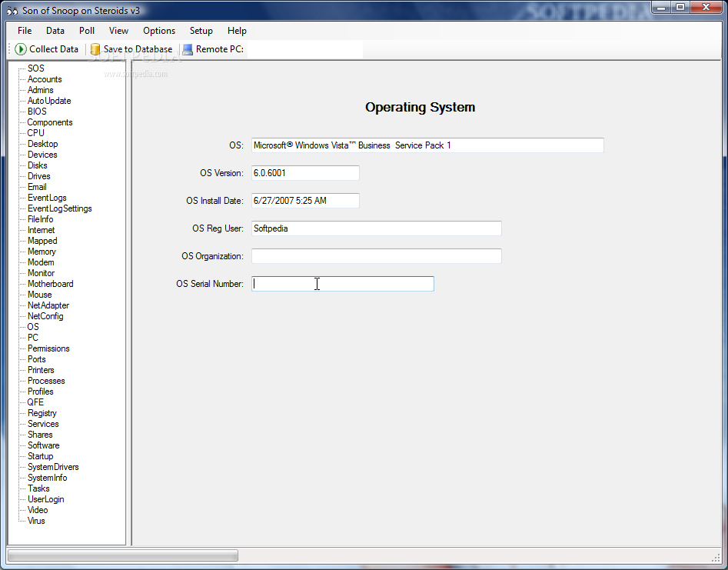Image resolution: width=728 pixels, height=570 pixels.
Task: Open the Poll menu
Action: 87,31
